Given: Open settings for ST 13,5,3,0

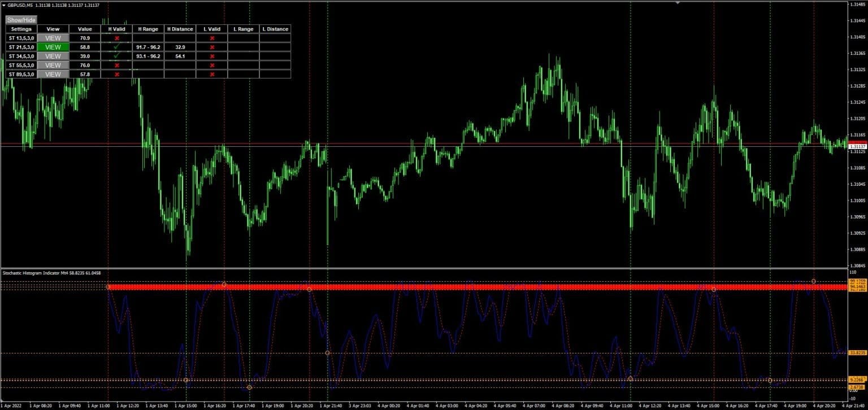Looking at the screenshot, I should pyautogui.click(x=20, y=38).
